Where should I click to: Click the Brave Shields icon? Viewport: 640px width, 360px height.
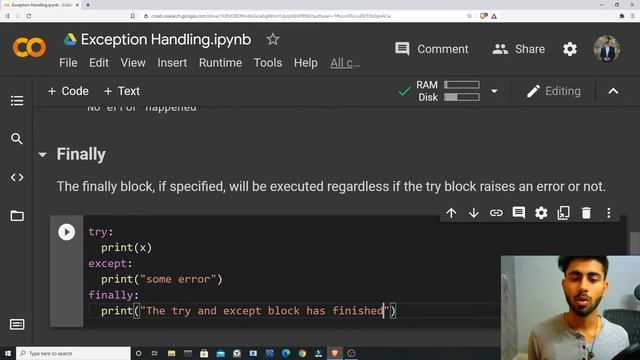[484, 16]
